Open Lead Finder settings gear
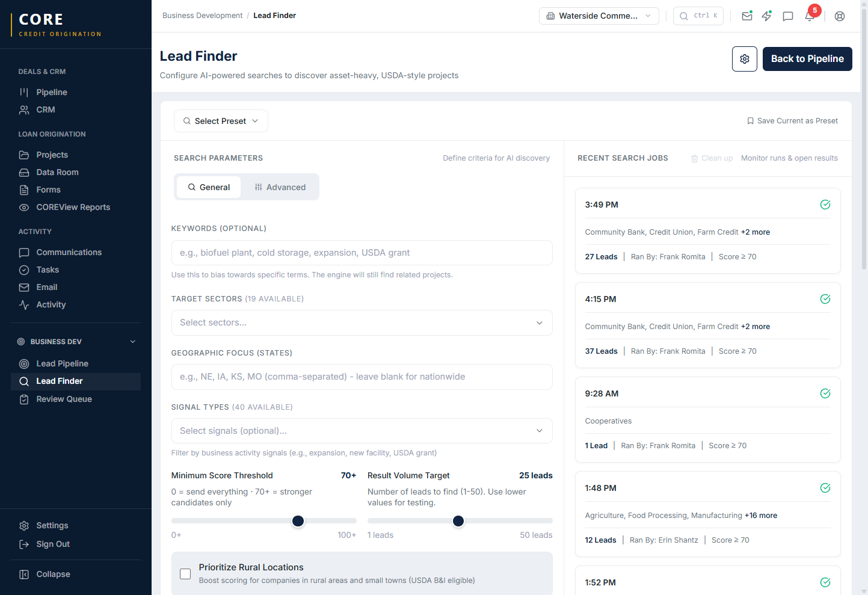This screenshot has height=595, width=868. [x=744, y=59]
